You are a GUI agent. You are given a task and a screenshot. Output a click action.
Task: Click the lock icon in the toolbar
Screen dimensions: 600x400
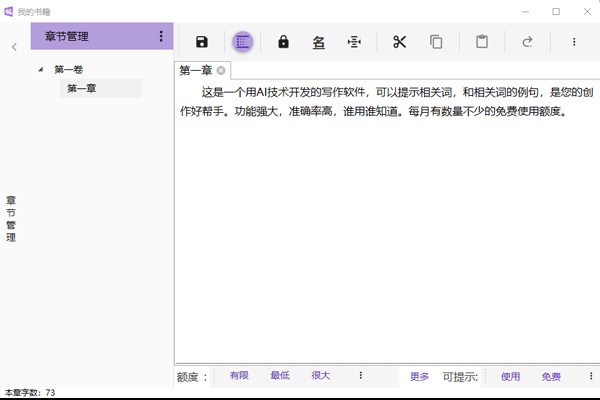click(x=283, y=42)
